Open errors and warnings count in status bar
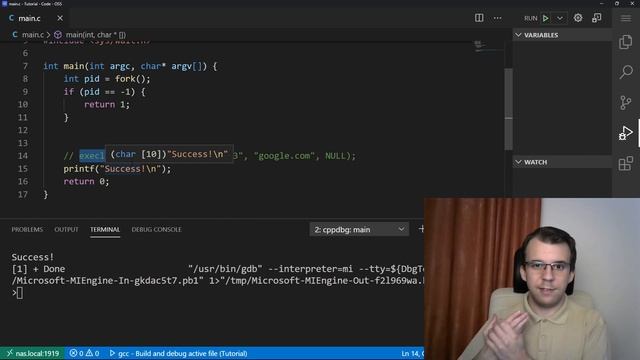640x360 pixels. (x=84, y=353)
